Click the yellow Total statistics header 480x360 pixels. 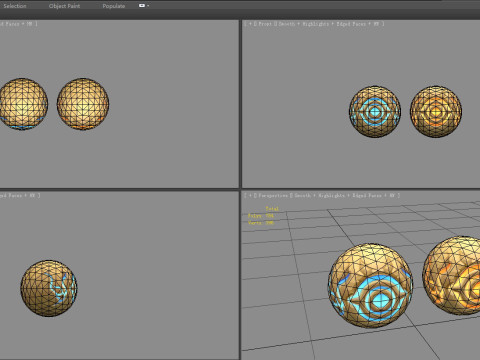[272, 209]
